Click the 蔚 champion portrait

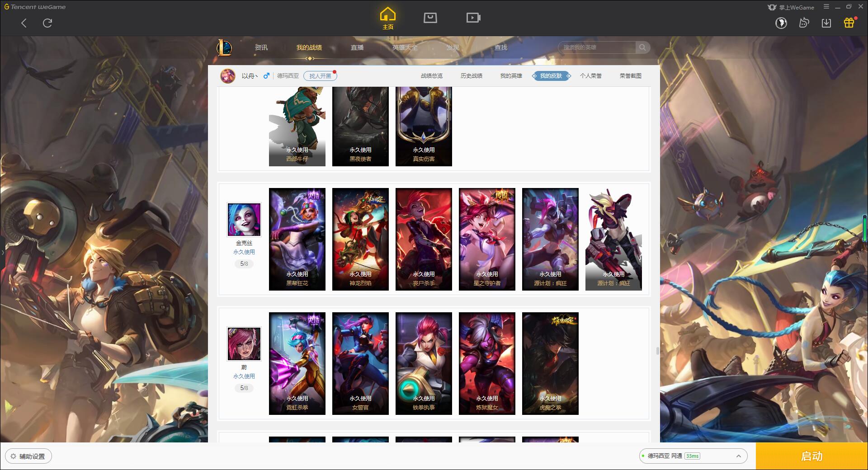[244, 344]
